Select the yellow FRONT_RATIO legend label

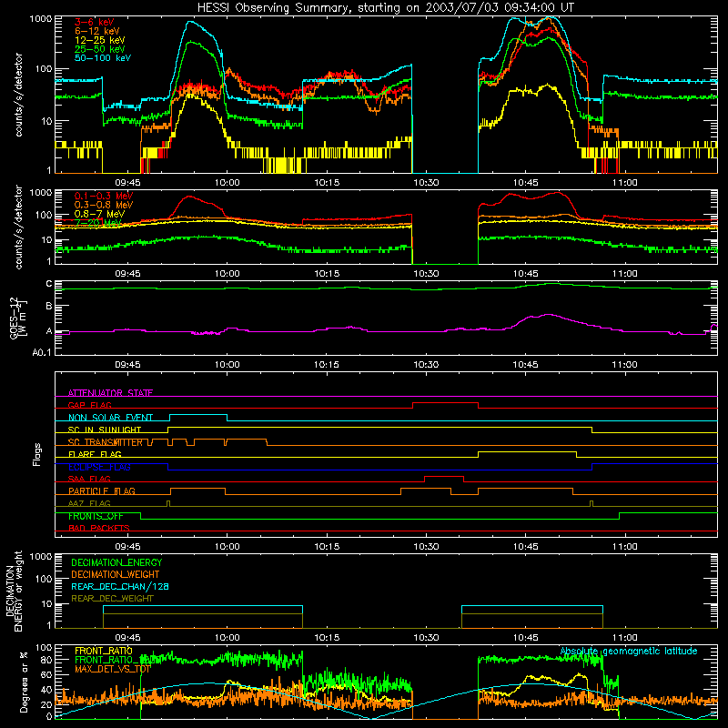104,652
